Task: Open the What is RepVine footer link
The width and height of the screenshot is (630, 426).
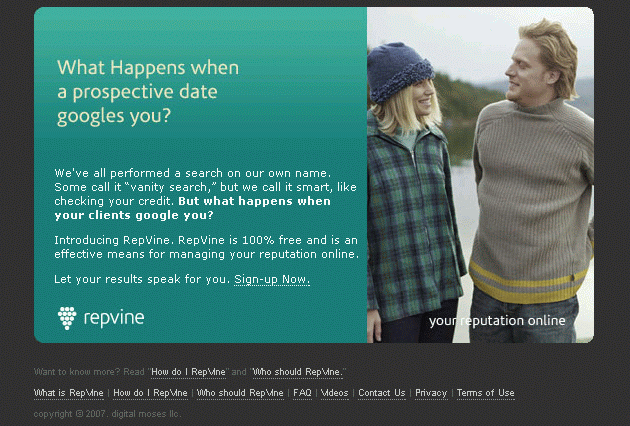Action: [x=69, y=393]
